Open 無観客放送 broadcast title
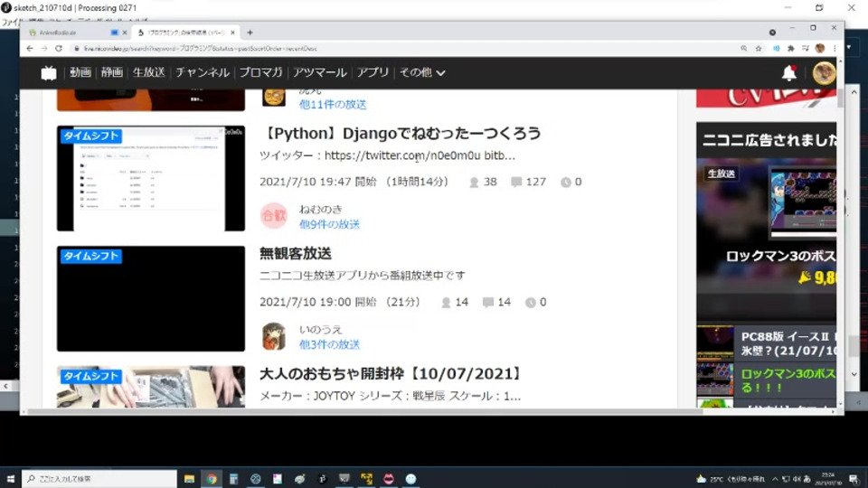 click(296, 253)
